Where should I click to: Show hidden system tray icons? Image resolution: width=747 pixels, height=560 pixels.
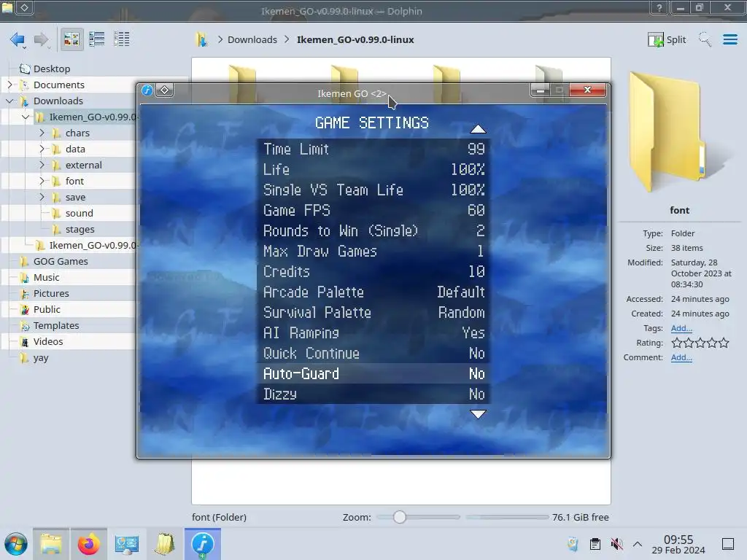(638, 544)
